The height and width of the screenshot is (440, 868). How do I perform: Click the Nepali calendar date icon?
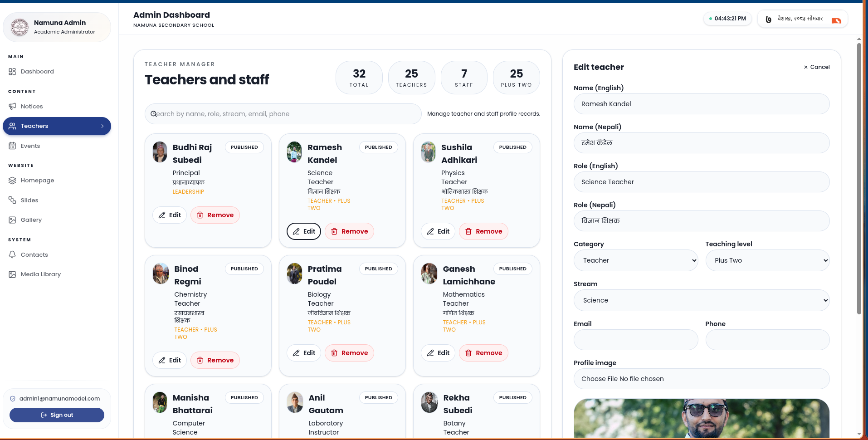pyautogui.click(x=768, y=19)
